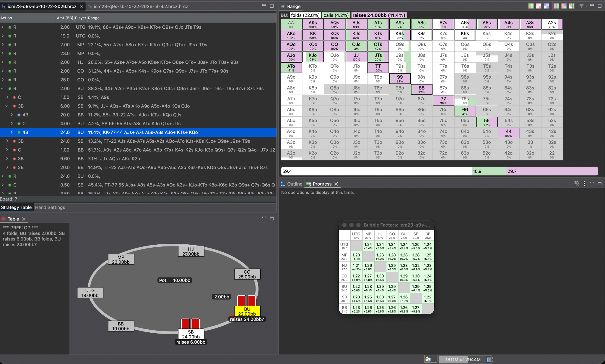Expand the selected BU 4B 24.0 row
605x364 pixels.
coord(12,132)
